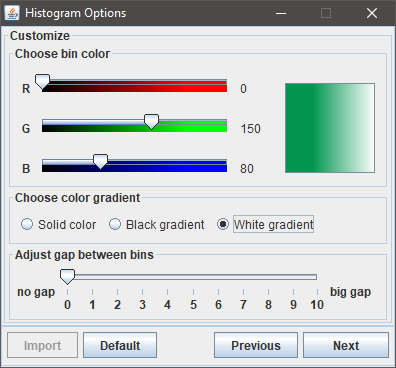This screenshot has height=368, width=396.
Task: Click the Next button
Action: [x=346, y=345]
